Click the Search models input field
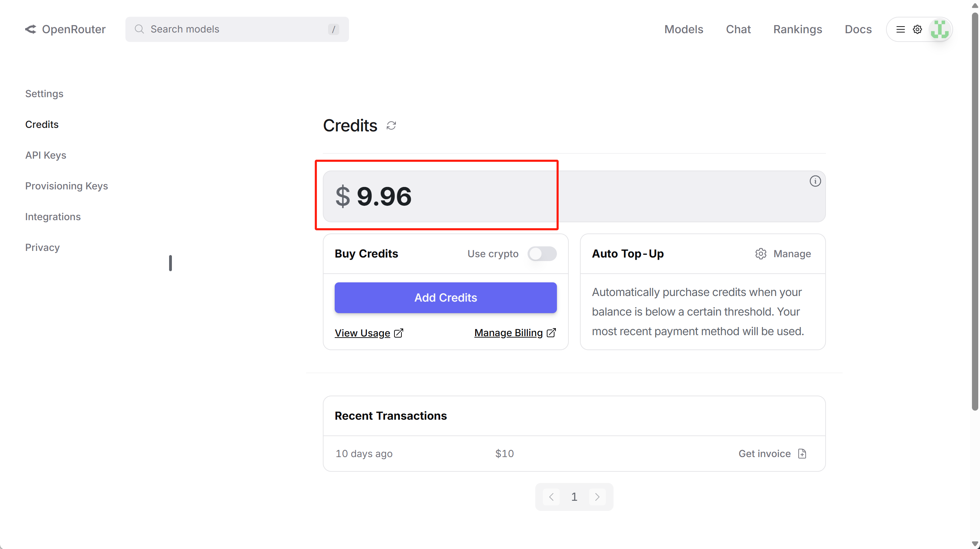Image resolution: width=980 pixels, height=549 pixels. 237,29
